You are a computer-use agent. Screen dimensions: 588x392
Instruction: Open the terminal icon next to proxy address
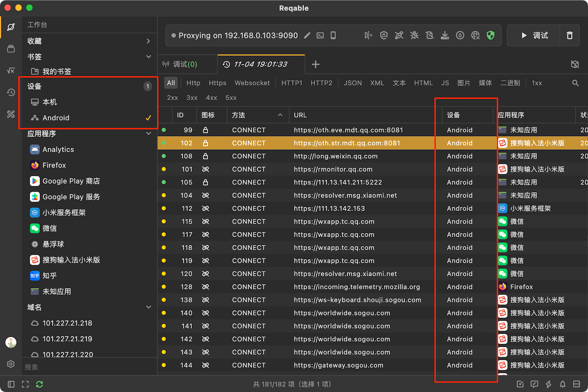pos(320,35)
